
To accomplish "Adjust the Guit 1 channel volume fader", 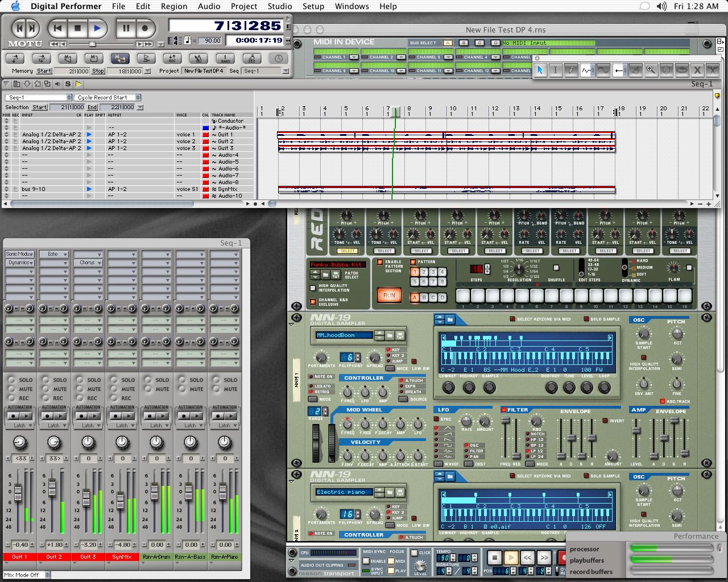I will pyautogui.click(x=18, y=492).
